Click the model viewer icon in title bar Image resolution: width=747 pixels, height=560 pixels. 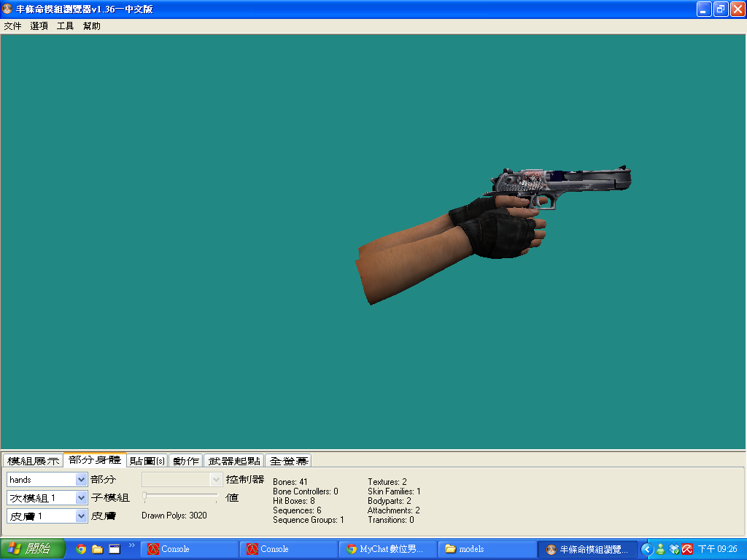point(7,9)
